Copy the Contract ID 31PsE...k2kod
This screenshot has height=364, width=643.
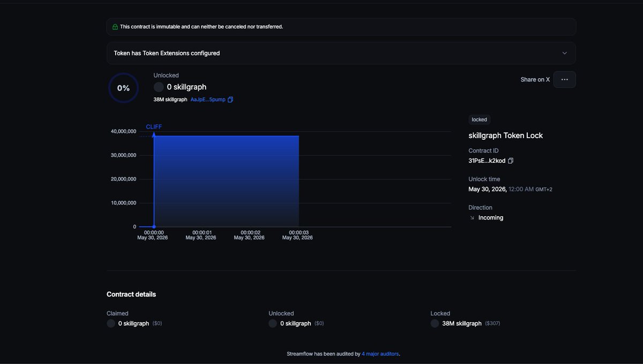pyautogui.click(x=511, y=161)
